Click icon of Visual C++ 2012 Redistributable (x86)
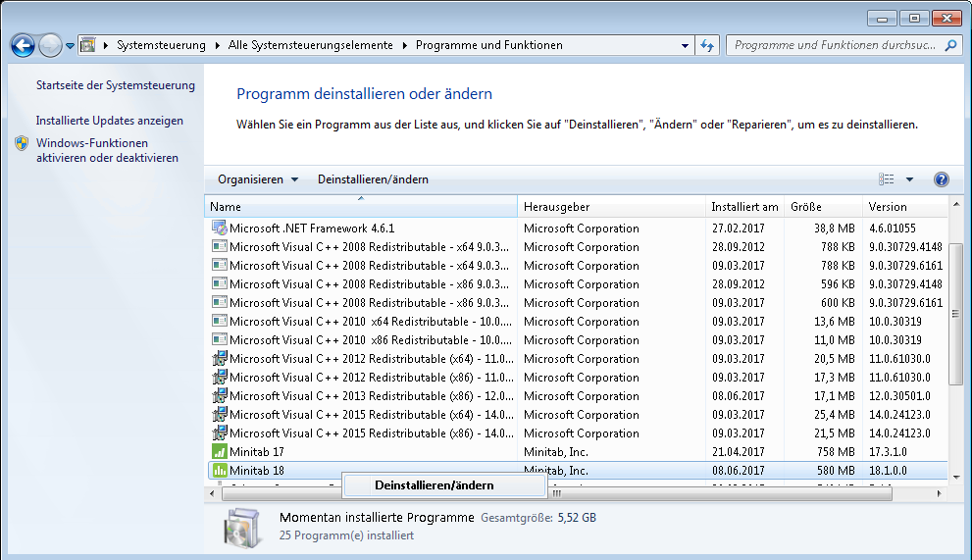Screen dimensions: 972x560 tap(220, 377)
